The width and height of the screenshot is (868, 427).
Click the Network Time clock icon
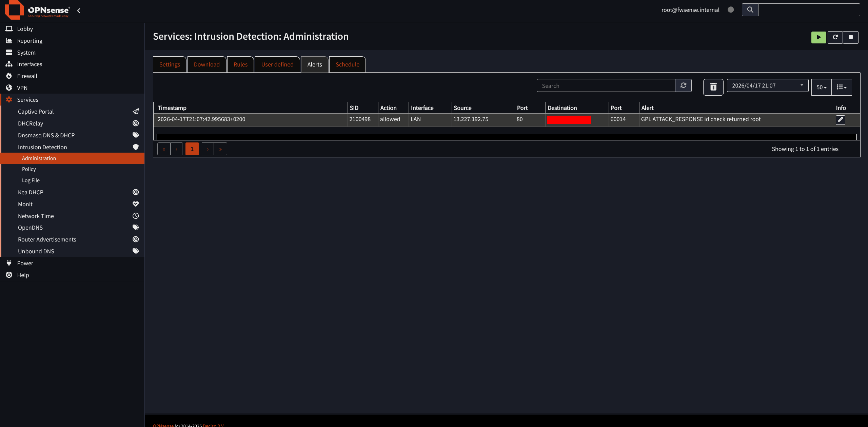pyautogui.click(x=136, y=216)
